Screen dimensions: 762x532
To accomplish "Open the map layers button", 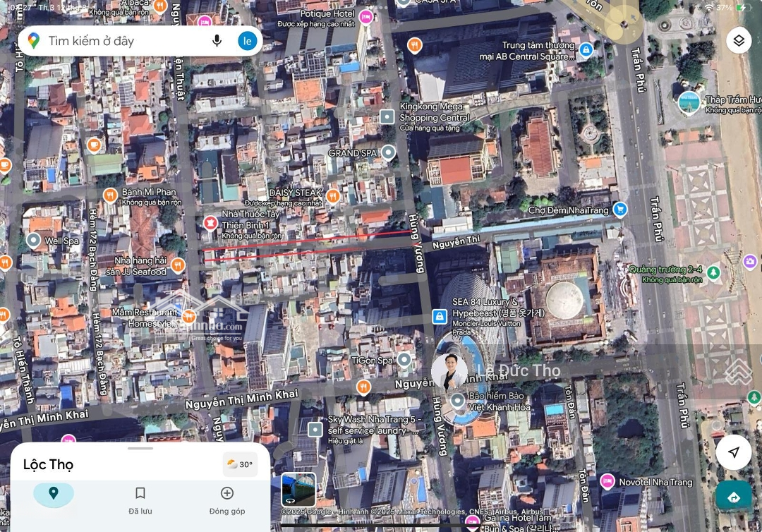I will click(x=738, y=41).
